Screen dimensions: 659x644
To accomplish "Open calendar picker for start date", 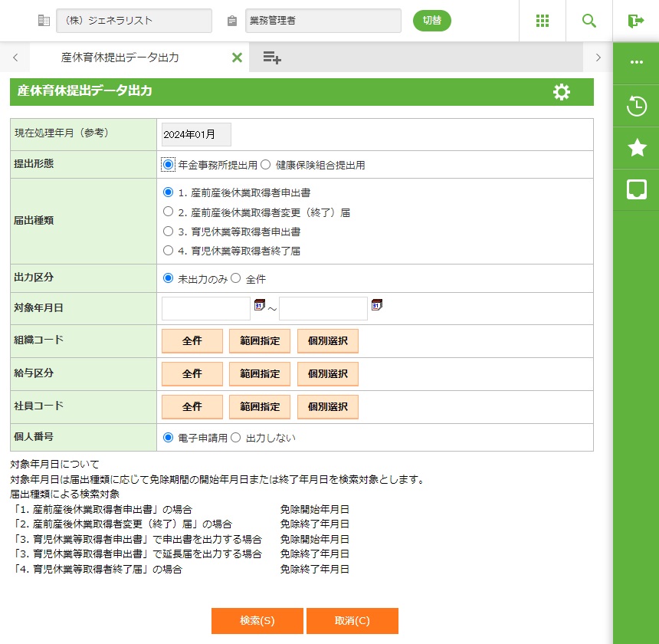I will point(259,305).
